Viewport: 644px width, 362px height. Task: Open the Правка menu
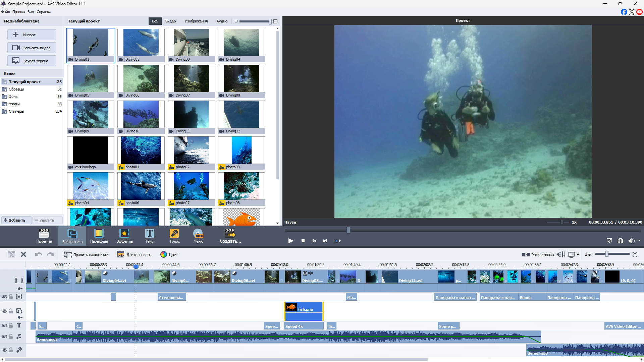click(18, 12)
